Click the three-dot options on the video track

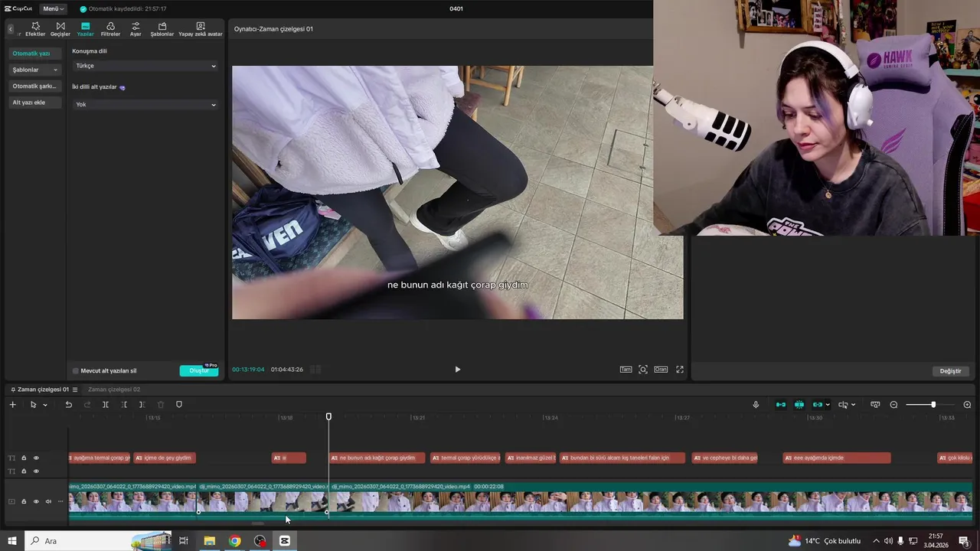click(60, 502)
